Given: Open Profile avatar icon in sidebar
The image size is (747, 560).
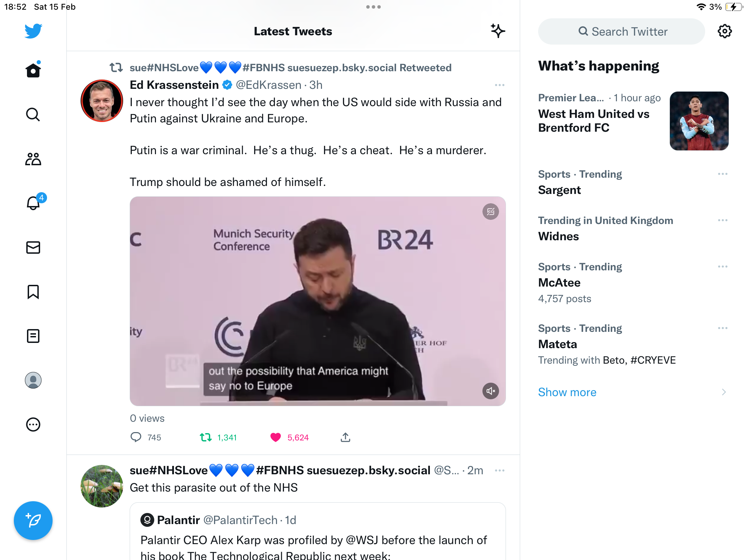Looking at the screenshot, I should [x=33, y=380].
